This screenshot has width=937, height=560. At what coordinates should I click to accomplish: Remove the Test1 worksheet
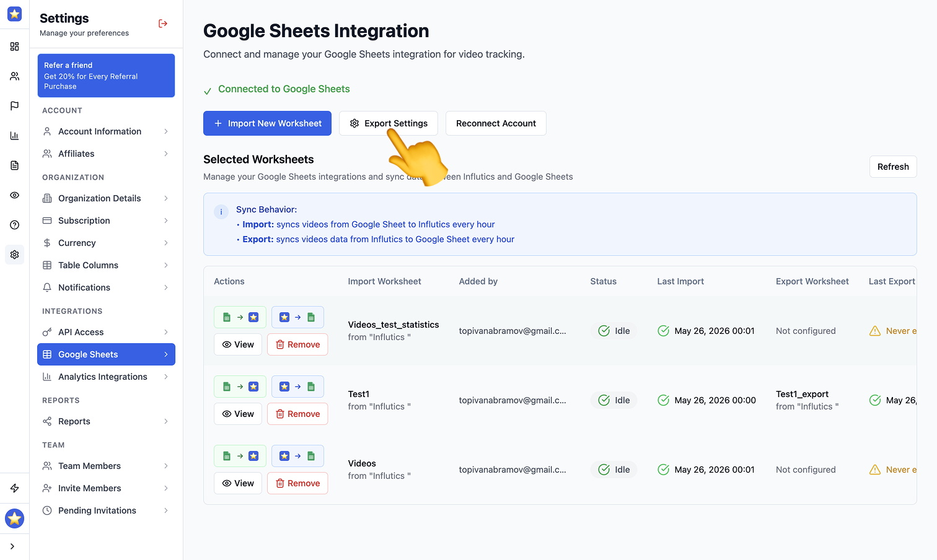297,414
